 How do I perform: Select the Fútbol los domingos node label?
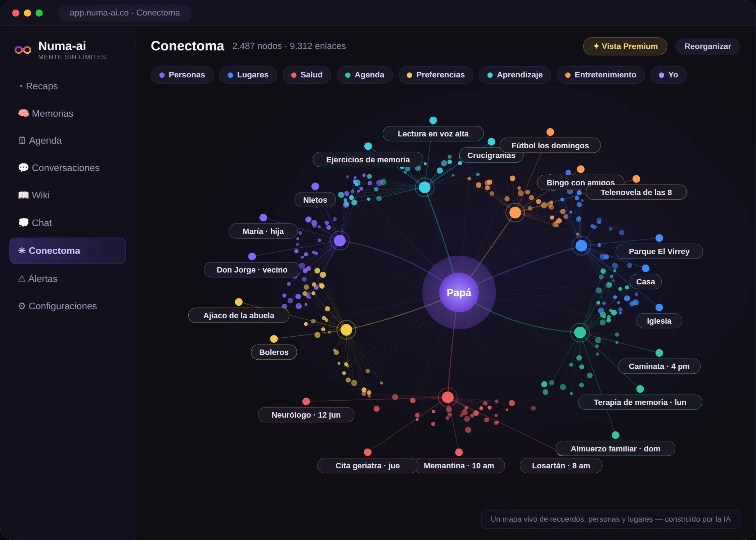550,146
